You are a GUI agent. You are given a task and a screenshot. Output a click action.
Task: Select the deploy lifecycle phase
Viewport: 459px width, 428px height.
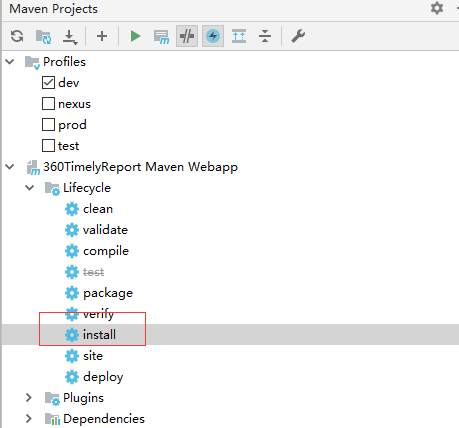(x=103, y=377)
